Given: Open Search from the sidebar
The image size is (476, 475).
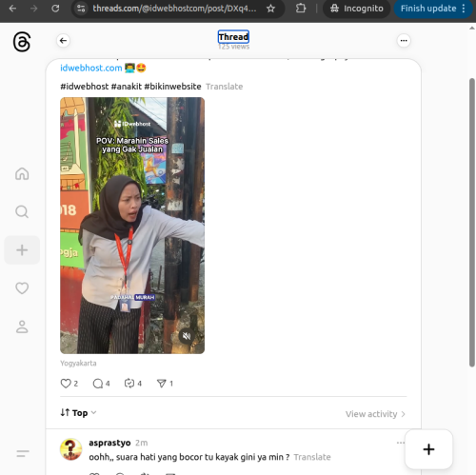Looking at the screenshot, I should click(22, 211).
